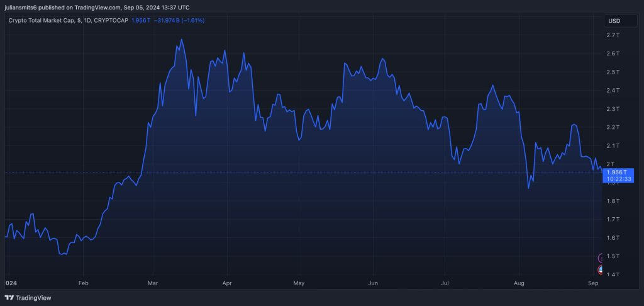Viewport: 644px width, 306px height.
Task: Click the blue 1.956 T current price label
Action: point(616,172)
